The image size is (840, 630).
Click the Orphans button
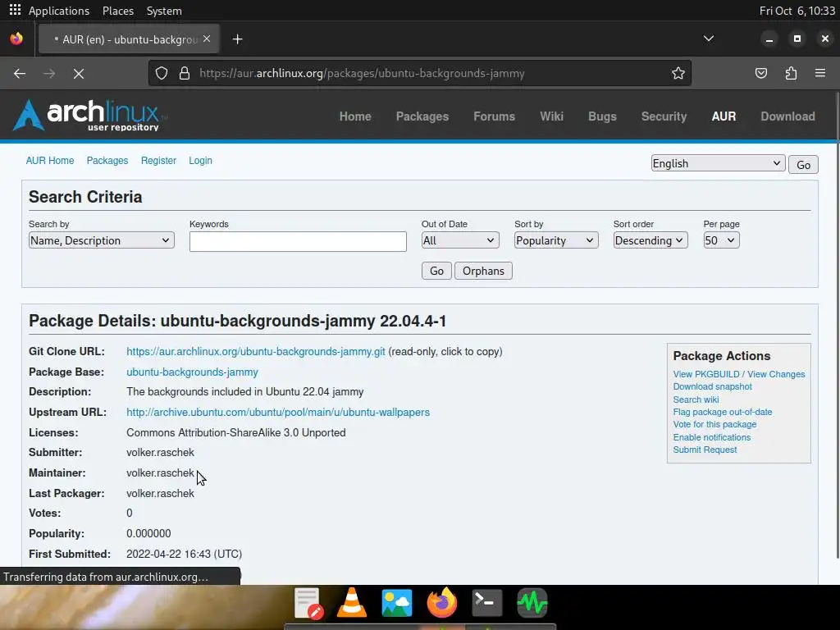coord(483,271)
